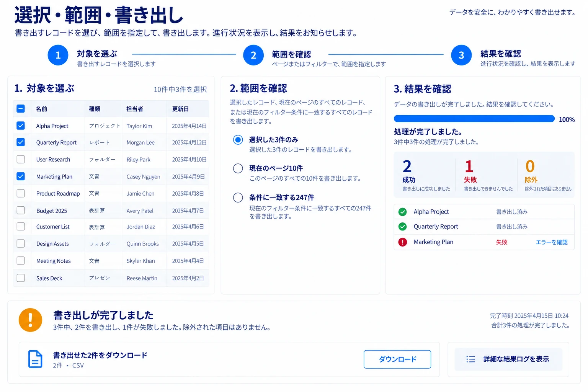Click step 2 circle 範囲を確認
The height and width of the screenshot is (392, 588).
tap(253, 55)
